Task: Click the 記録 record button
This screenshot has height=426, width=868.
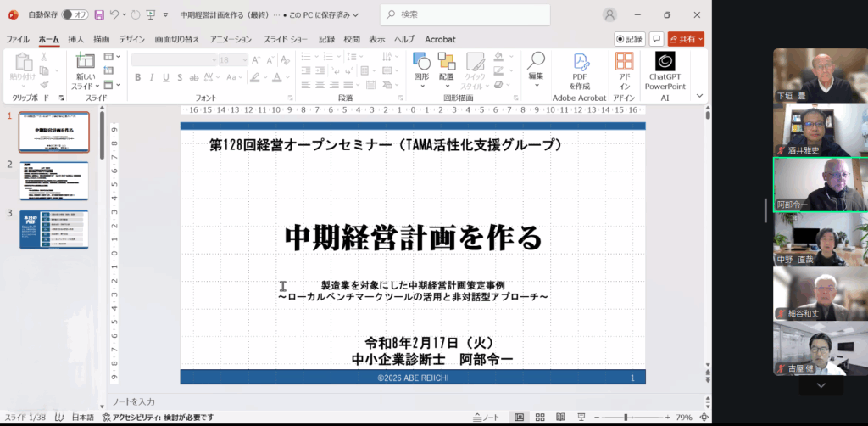Action: coord(630,39)
